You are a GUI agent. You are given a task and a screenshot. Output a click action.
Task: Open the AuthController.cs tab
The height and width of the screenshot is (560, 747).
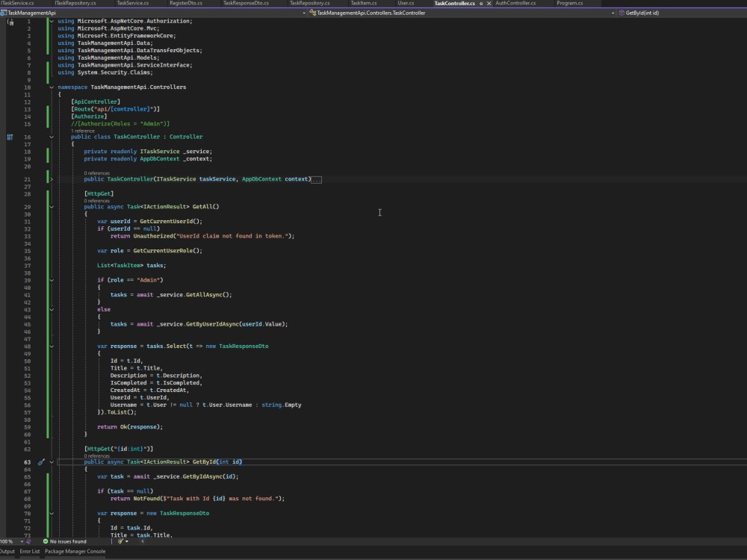(x=515, y=3)
